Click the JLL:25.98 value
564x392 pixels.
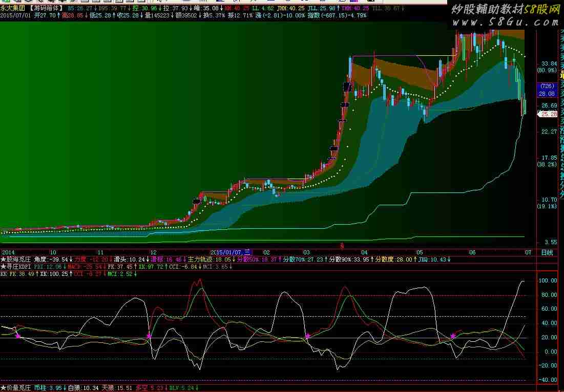pos(321,8)
